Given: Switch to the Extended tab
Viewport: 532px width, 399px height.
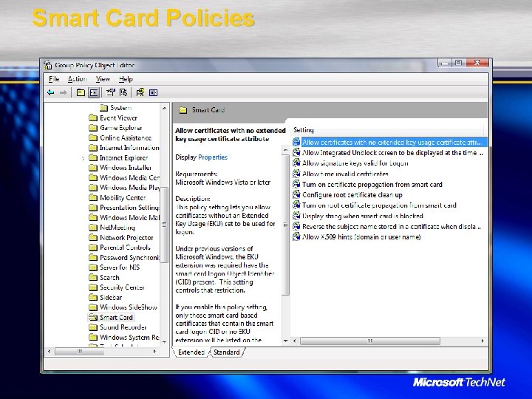Looking at the screenshot, I should tap(191, 352).
